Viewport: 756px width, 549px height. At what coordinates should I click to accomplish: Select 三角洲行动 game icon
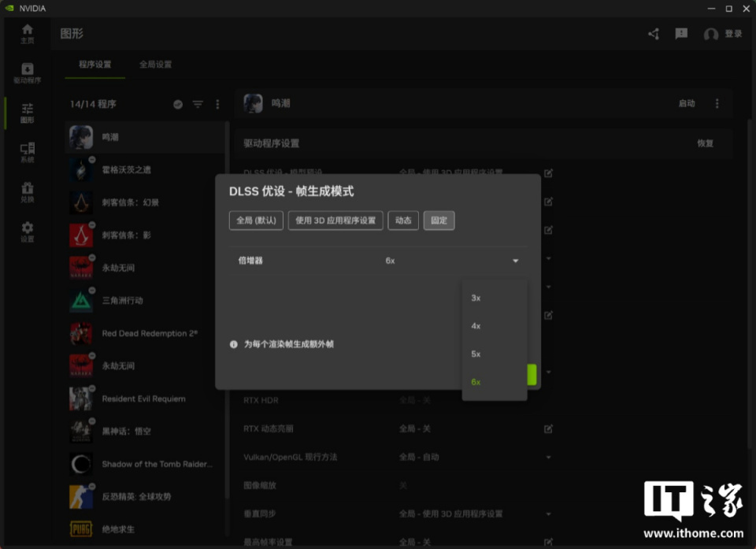click(x=81, y=301)
